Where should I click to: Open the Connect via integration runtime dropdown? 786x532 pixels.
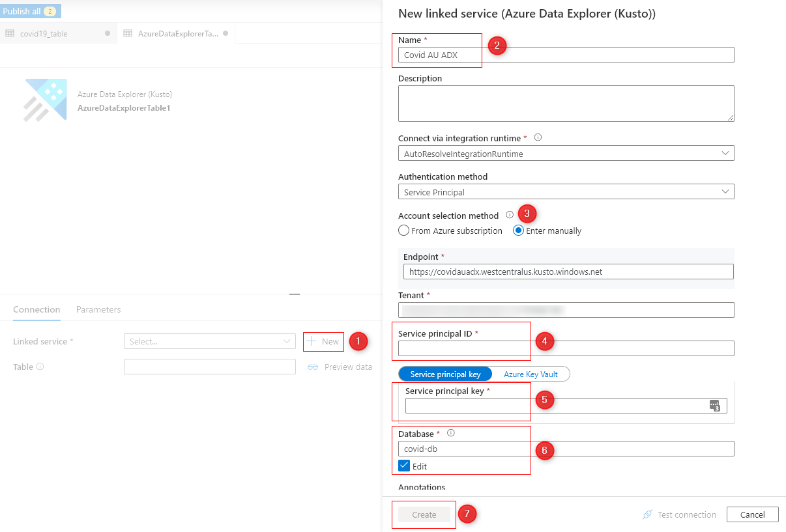pos(566,154)
